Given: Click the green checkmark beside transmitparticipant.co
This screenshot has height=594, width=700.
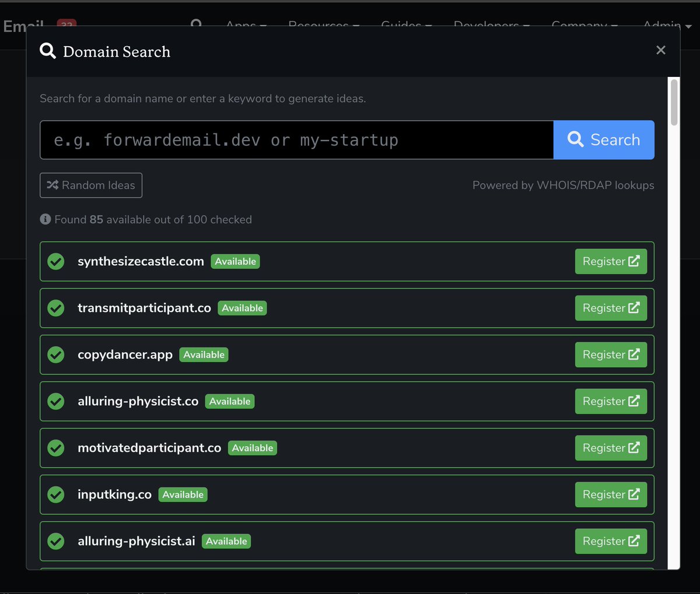Looking at the screenshot, I should pos(56,308).
